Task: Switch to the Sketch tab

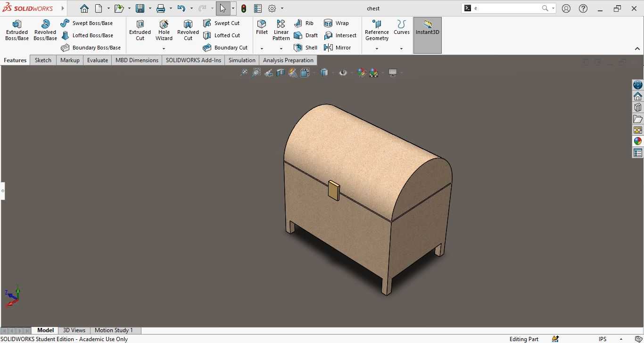Action: [x=43, y=60]
